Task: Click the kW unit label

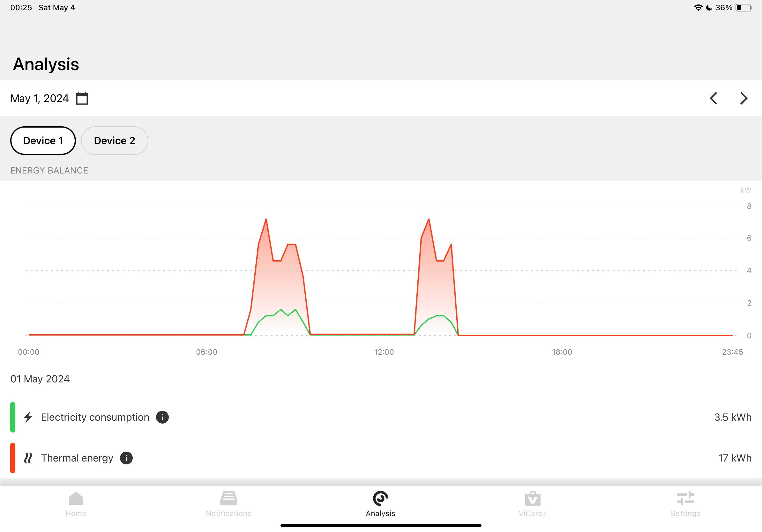Action: [746, 190]
